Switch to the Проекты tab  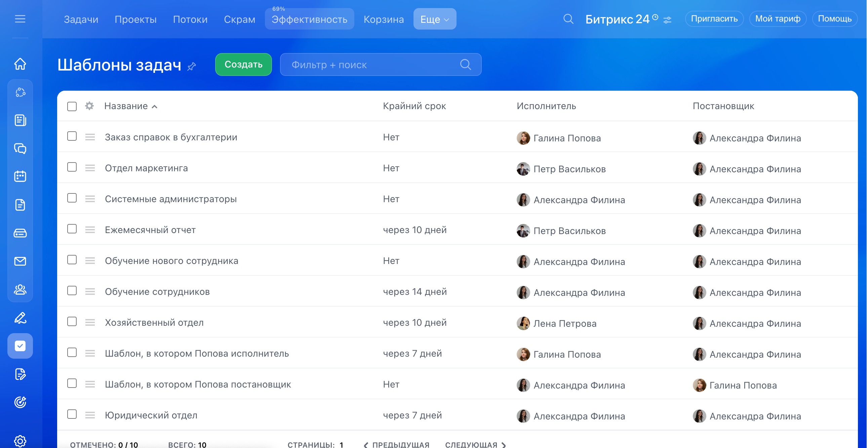pyautogui.click(x=135, y=19)
